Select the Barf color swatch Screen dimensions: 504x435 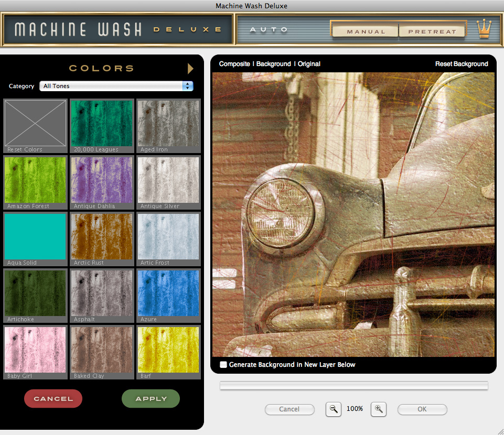tap(168, 352)
